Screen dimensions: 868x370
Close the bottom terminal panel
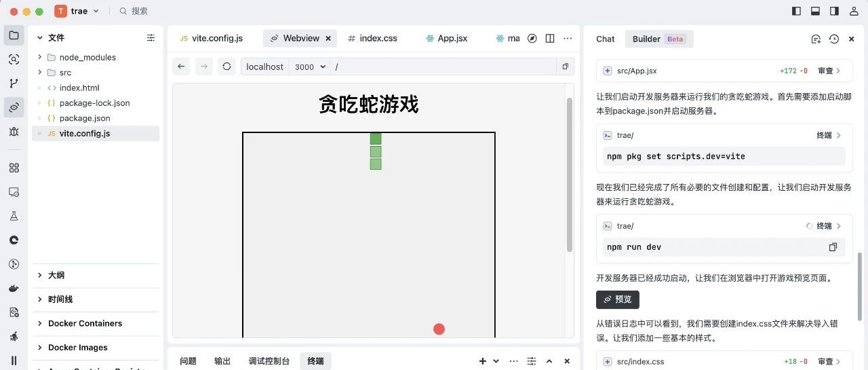coord(567,361)
